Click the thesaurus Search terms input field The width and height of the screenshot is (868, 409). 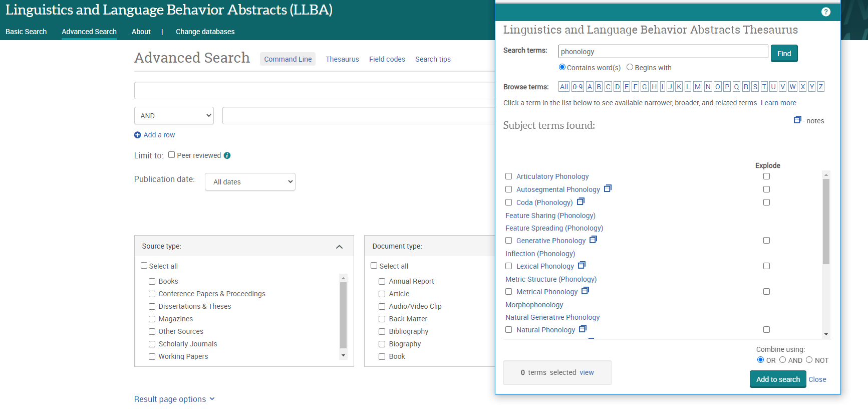pos(663,52)
